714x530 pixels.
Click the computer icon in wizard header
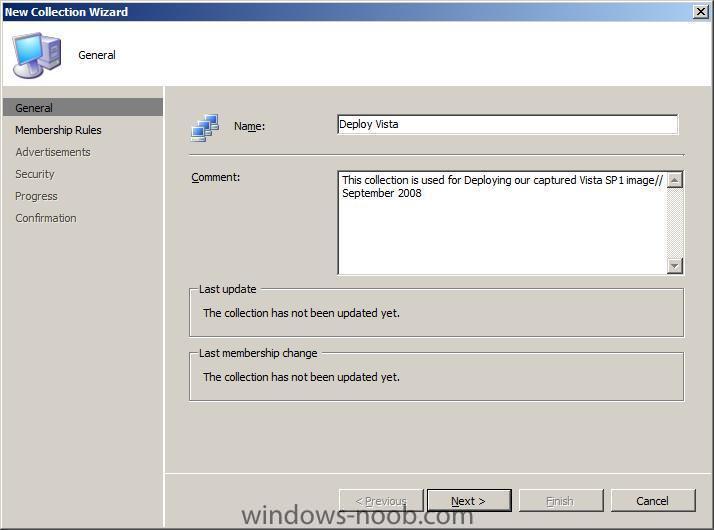point(36,55)
